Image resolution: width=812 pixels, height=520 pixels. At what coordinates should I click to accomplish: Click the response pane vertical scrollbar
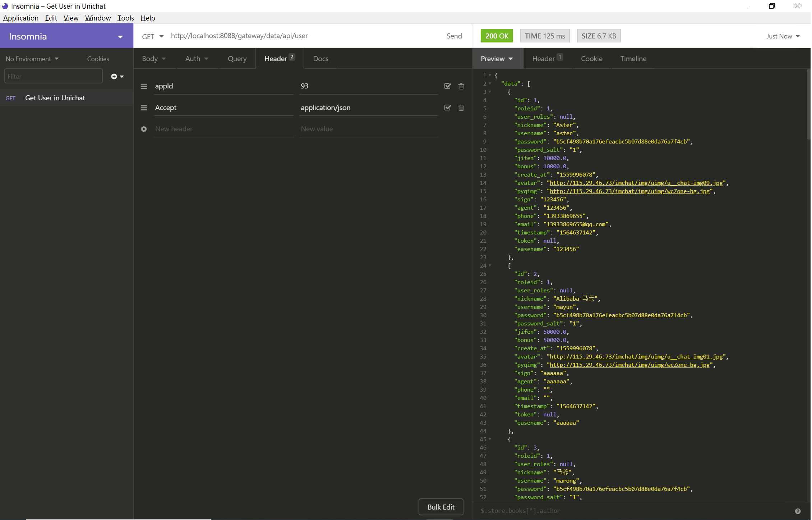(808, 104)
